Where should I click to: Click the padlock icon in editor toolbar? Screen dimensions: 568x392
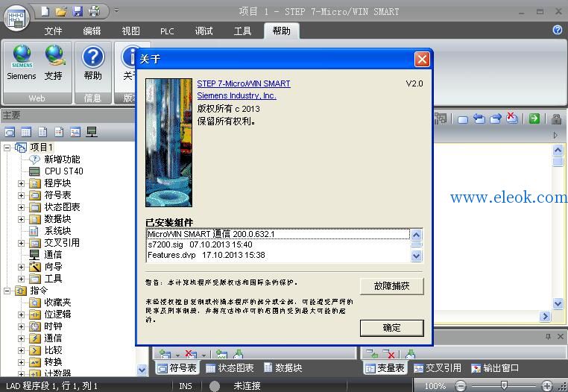[556, 118]
